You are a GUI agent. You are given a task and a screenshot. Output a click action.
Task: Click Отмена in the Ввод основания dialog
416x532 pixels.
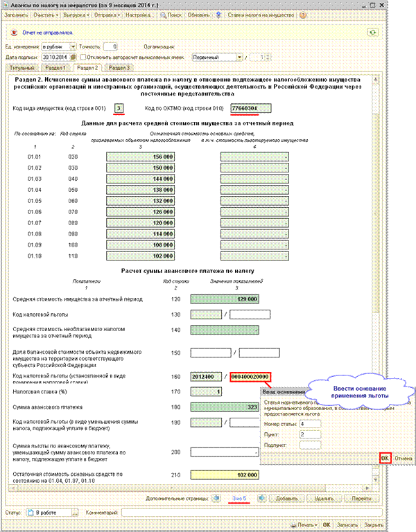404,459
